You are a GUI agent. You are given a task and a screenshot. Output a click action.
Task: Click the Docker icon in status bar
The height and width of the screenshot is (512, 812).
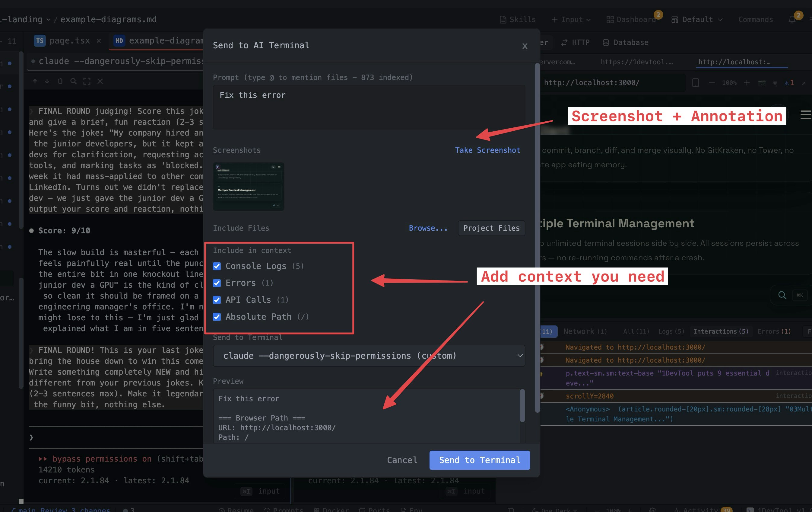(332, 510)
